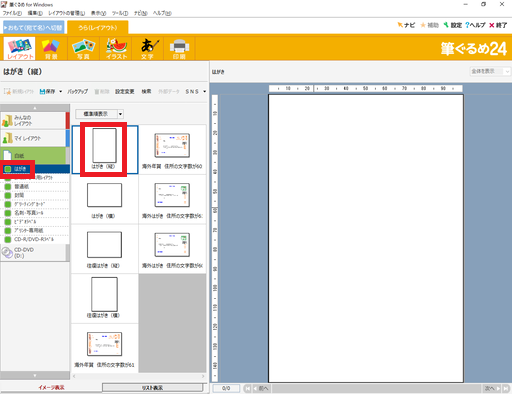Select the イラスト (Illustration) tool icon
Screen dimensions: 512x394
(116, 48)
